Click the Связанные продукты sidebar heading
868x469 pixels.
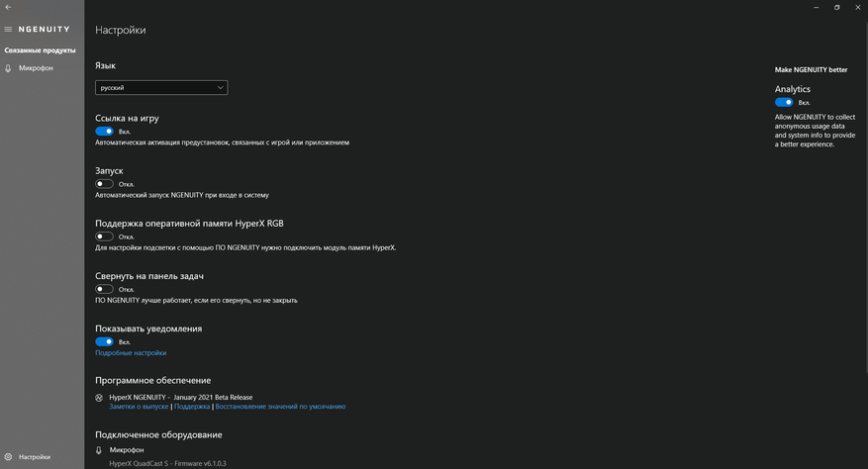(x=40, y=50)
